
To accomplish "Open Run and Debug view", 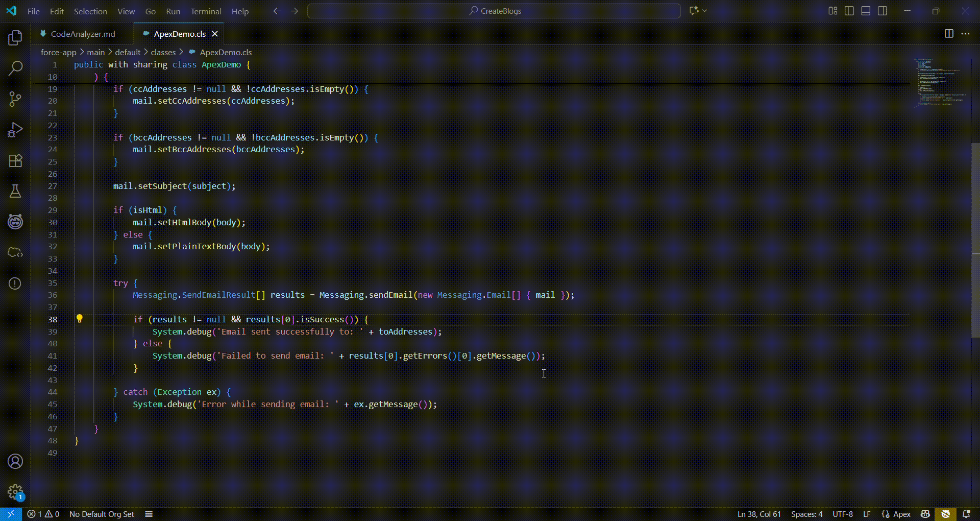I will [x=15, y=130].
